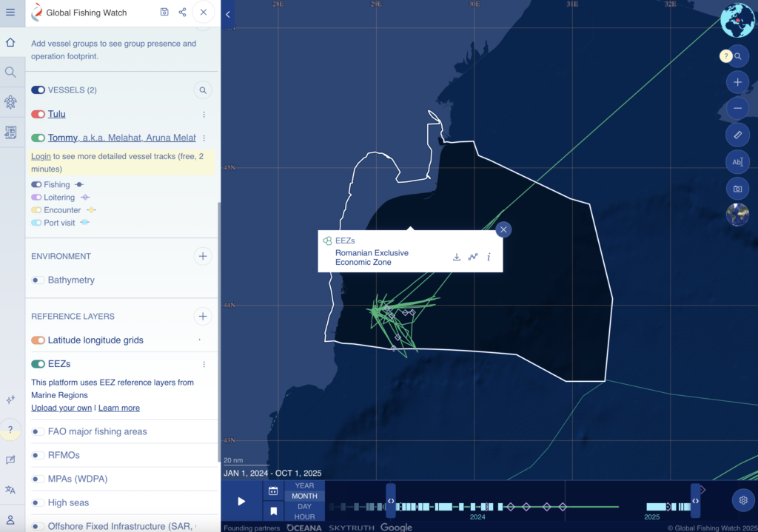The image size is (758, 532).
Task: Play the timebar animation
Action: click(241, 501)
